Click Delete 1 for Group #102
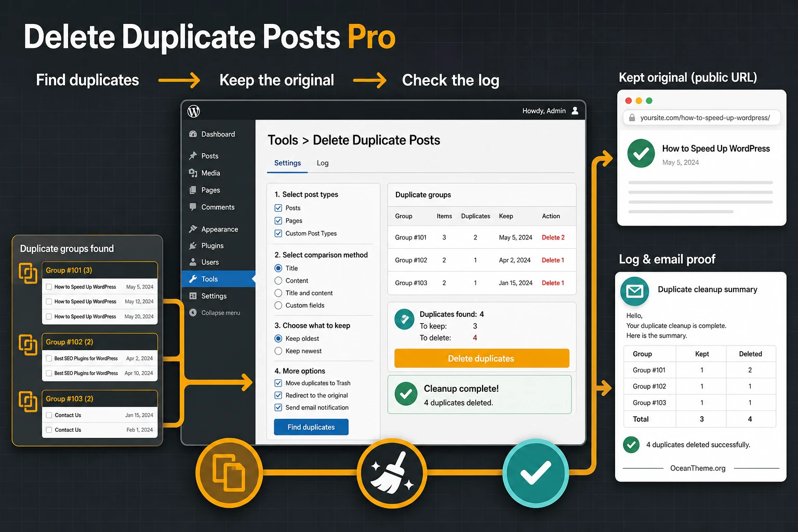The height and width of the screenshot is (532, 798). 553,260
